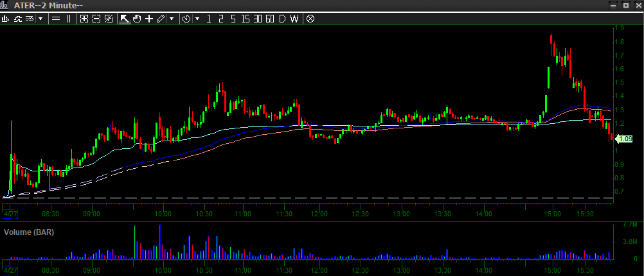The width and height of the screenshot is (644, 276).
Task: Click the 3.8M volume axis label
Action: click(630, 241)
